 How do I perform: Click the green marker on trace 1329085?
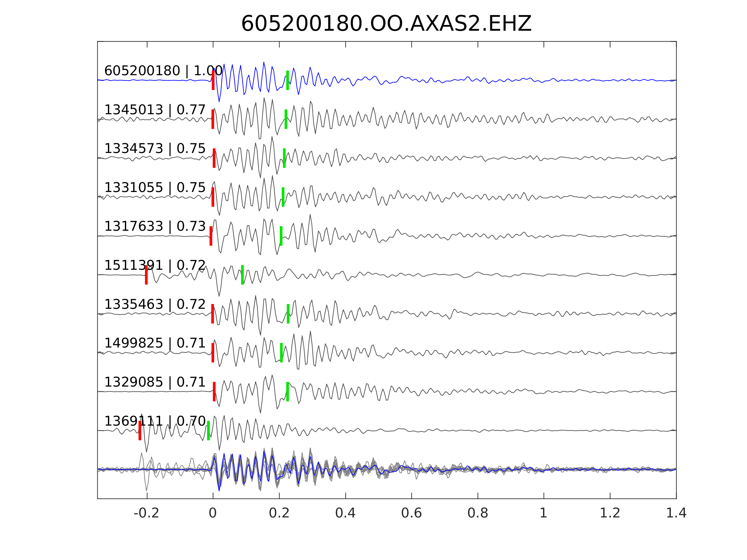pyautogui.click(x=288, y=392)
